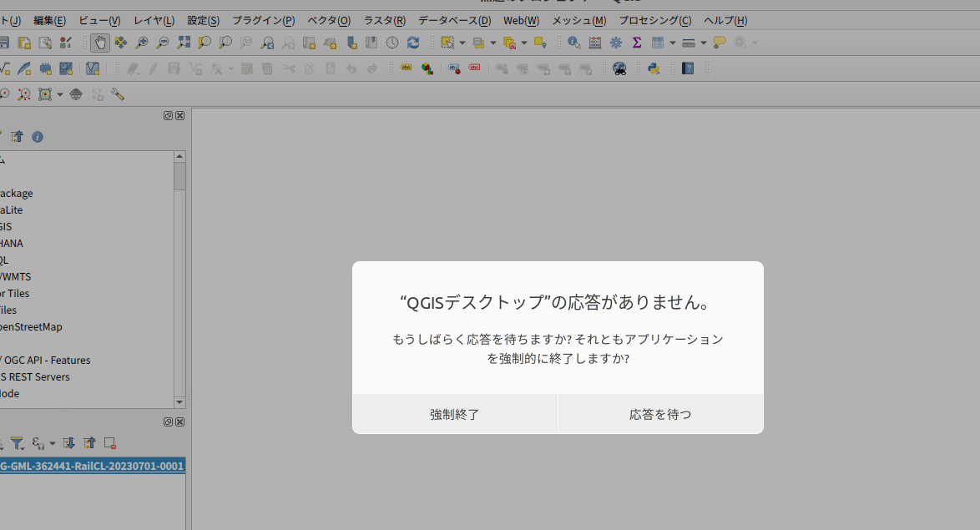Viewport: 980px width, 530px height.
Task: Click the New Spatial Bookmark icon
Action: coord(352,43)
